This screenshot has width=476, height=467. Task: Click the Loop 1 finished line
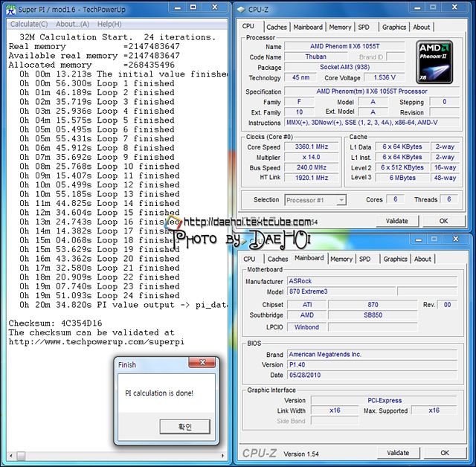point(97,83)
